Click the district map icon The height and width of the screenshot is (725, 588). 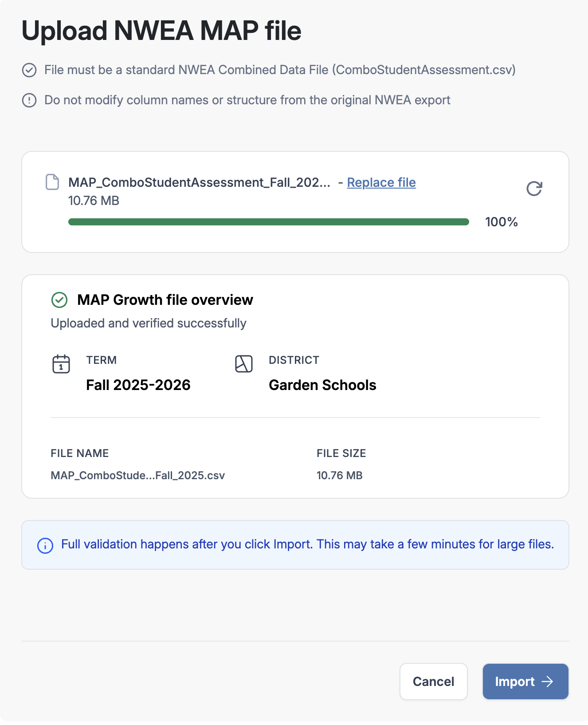(x=243, y=364)
